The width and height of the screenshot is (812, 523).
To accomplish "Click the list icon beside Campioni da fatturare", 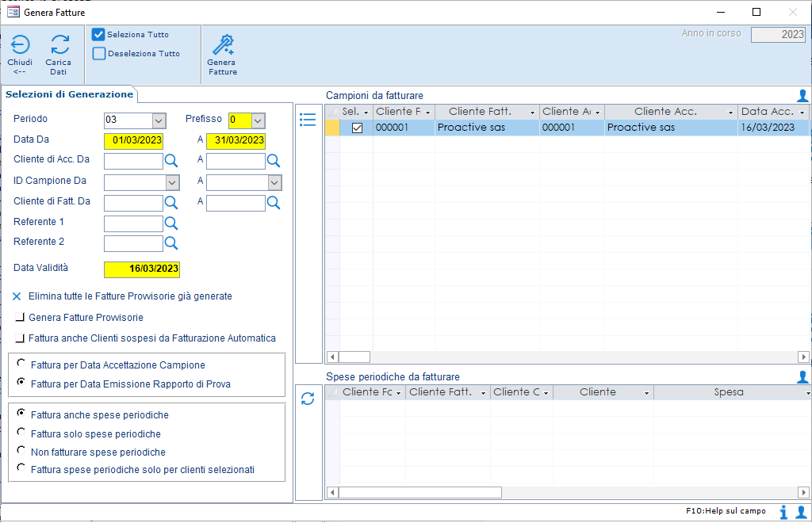I will 308,120.
